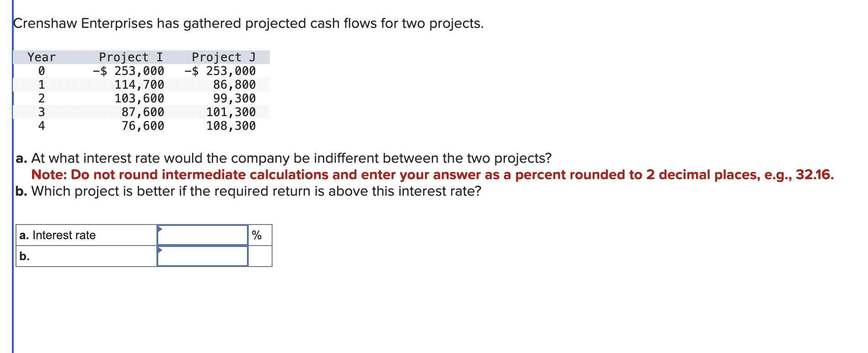
Task: Click the Project I column header
Action: (x=129, y=57)
